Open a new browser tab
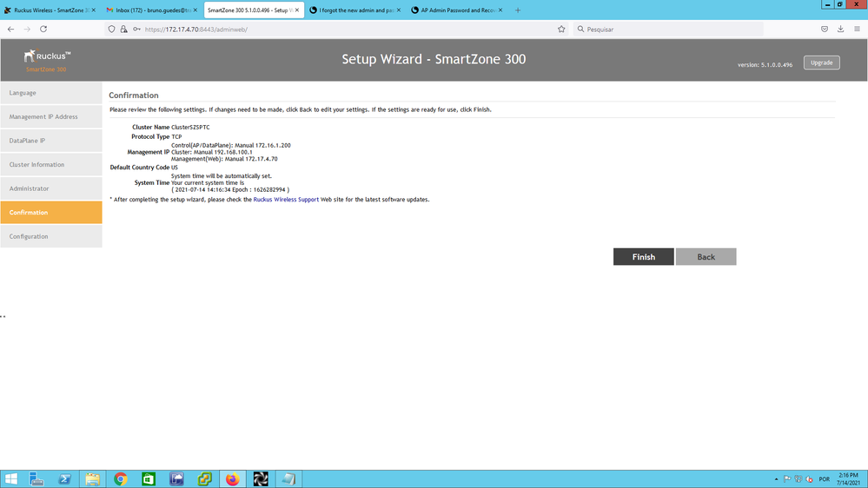Screen dimensions: 868x488 tap(518, 10)
